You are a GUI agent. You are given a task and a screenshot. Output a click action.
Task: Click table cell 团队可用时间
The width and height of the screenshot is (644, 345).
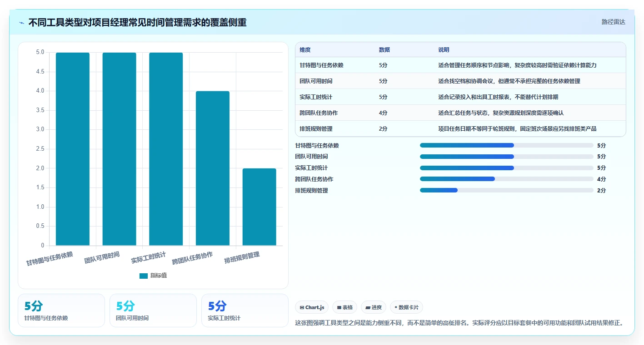[x=316, y=81]
